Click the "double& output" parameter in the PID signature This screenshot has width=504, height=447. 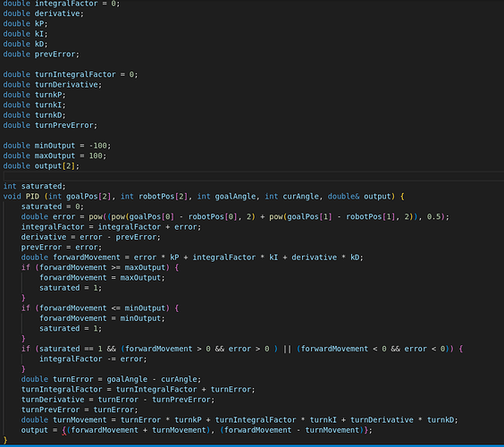[x=359, y=197]
